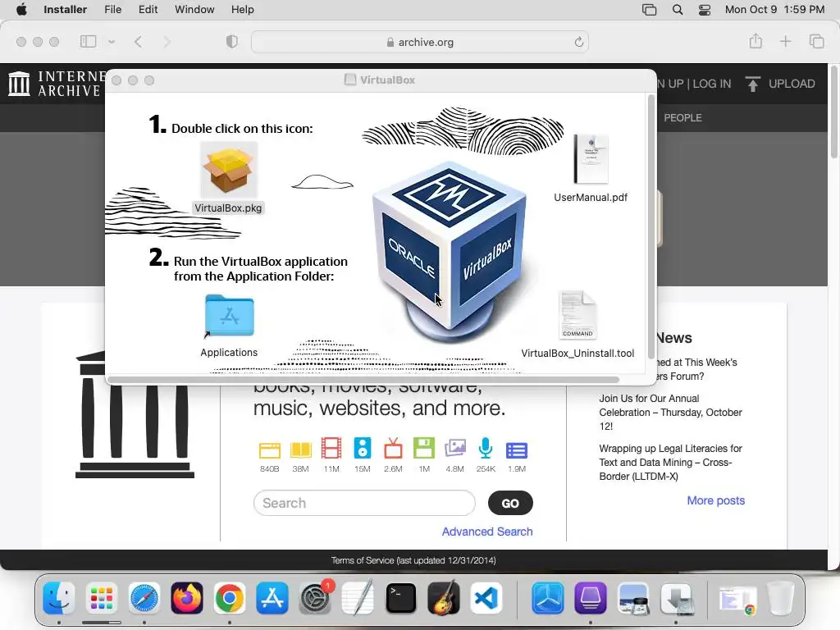Select the VirtualBox_Uninstall.tool command file

577,314
